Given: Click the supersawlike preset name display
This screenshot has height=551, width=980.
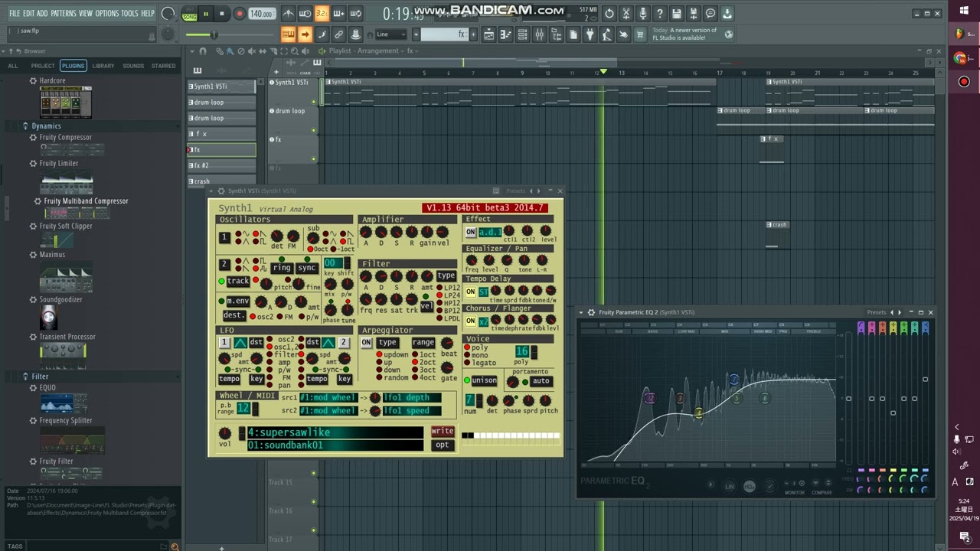Looking at the screenshot, I should click(x=335, y=432).
